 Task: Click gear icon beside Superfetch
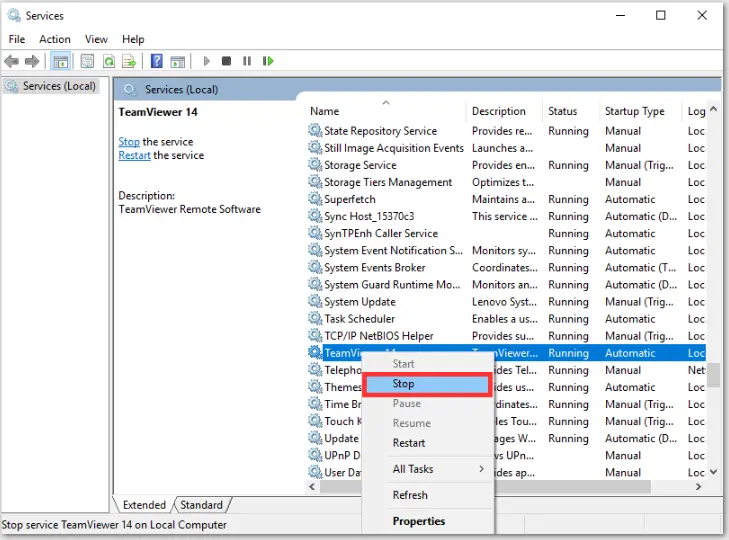[x=315, y=199]
